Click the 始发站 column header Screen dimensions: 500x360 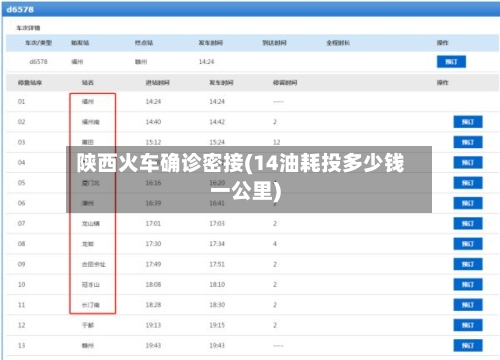(x=80, y=43)
